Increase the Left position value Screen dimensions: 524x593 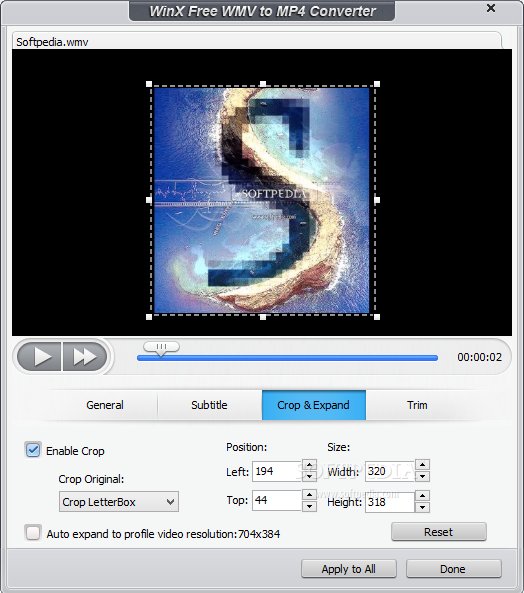[x=310, y=466]
